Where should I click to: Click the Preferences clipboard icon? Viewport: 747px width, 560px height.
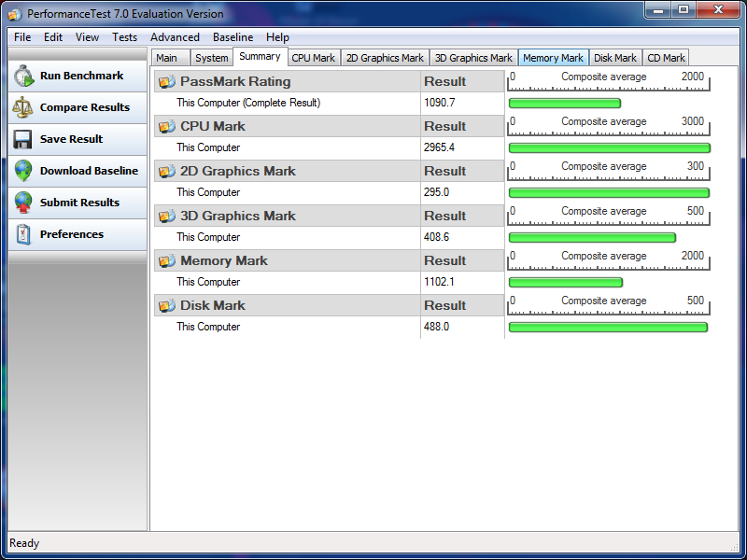point(22,234)
